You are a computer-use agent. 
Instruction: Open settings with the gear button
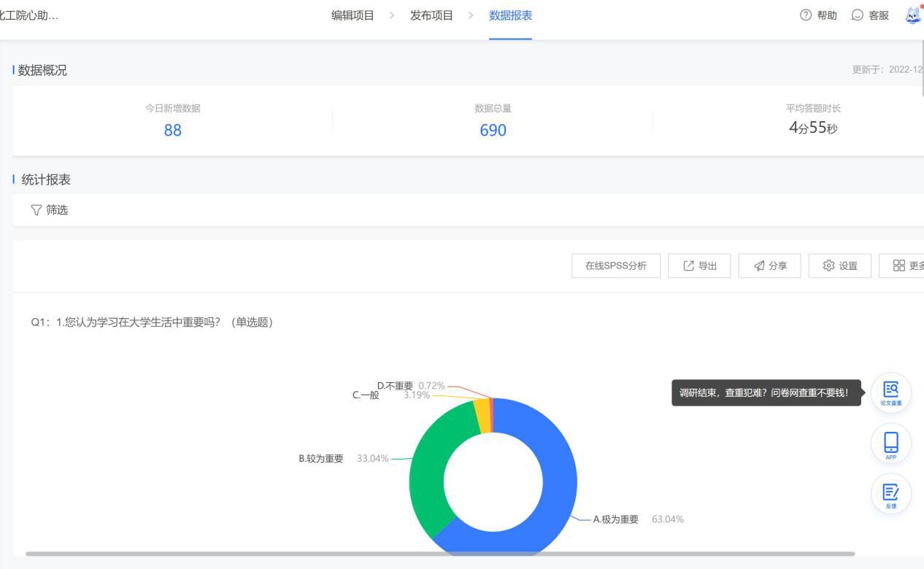[840, 266]
